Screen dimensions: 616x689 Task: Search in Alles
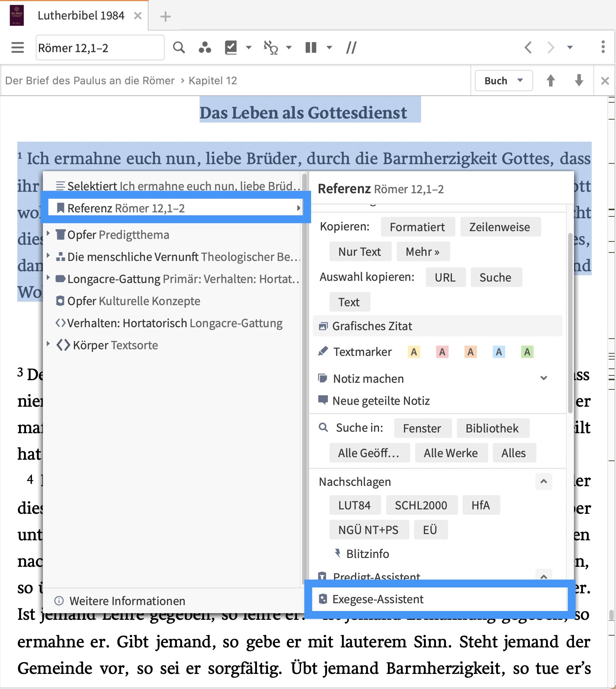tap(514, 453)
